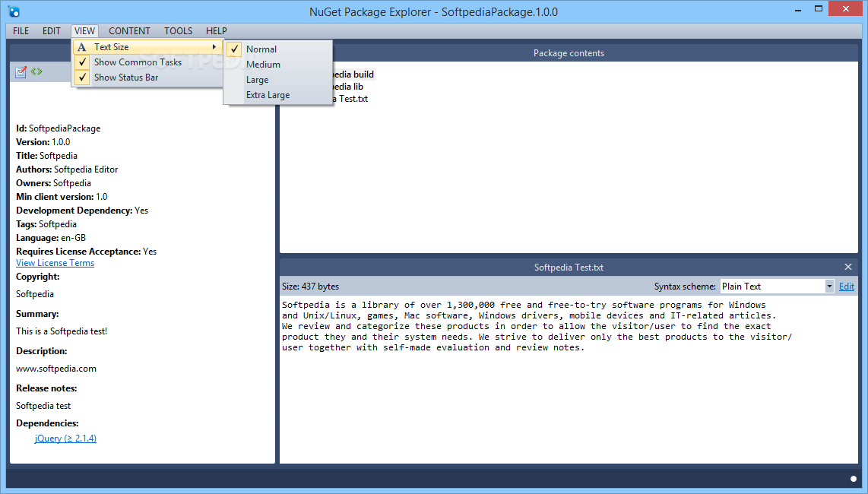Image resolution: width=868 pixels, height=494 pixels.
Task: Minimize the NuGet Package Explorer window
Action: click(798, 9)
